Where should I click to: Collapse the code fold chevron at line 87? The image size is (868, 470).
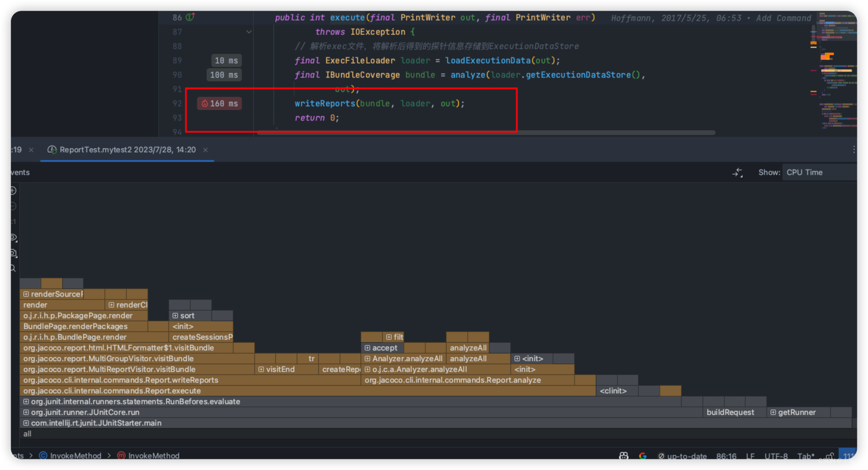tap(249, 32)
